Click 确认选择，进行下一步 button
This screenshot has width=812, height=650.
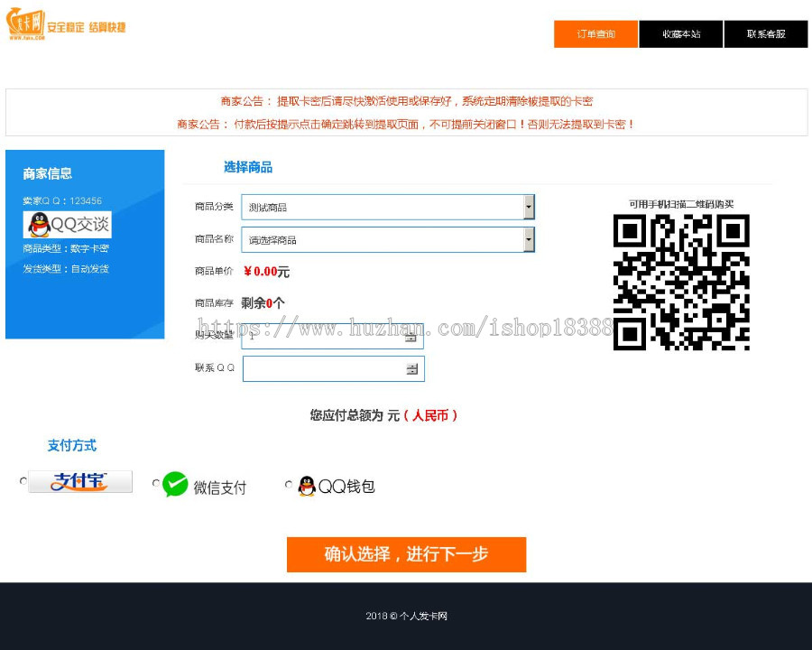pyautogui.click(x=407, y=554)
